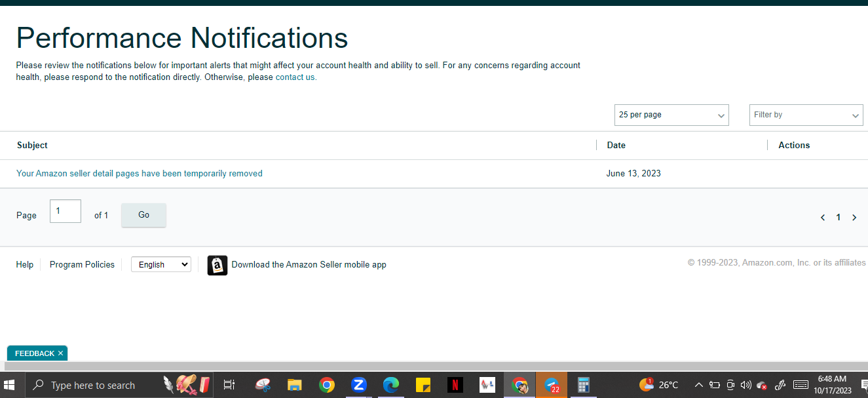Click Download the Amazon Seller mobile app
The width and height of the screenshot is (868, 398).
309,265
